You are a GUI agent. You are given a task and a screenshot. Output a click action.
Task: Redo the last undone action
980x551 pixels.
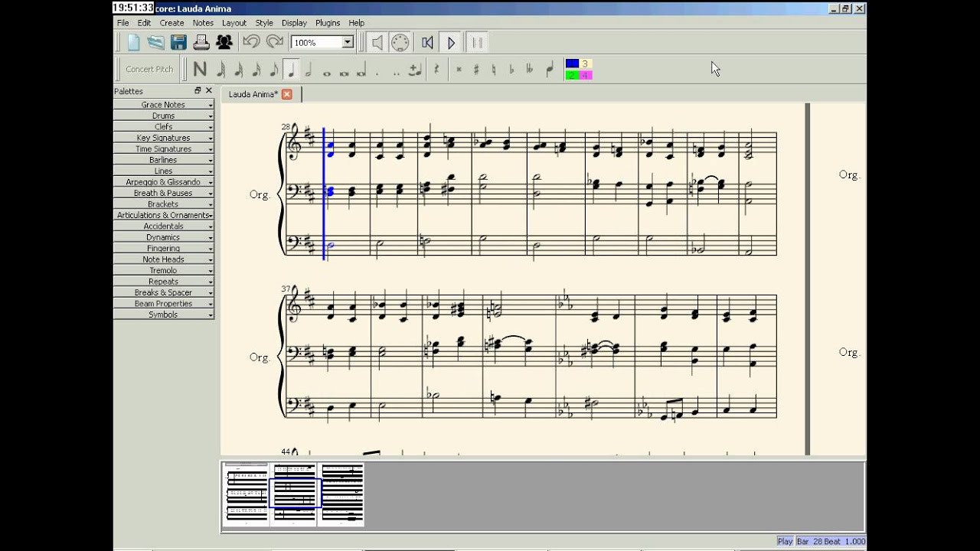(274, 43)
